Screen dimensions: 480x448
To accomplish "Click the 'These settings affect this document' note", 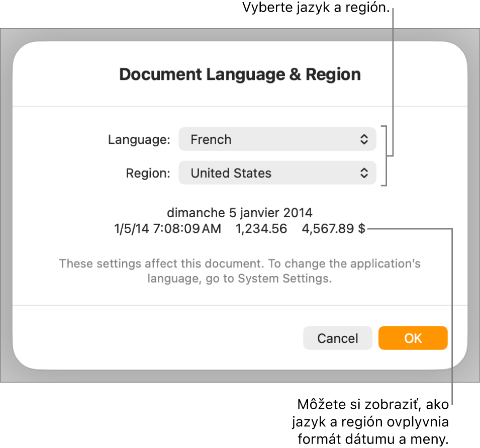I will [x=240, y=271].
